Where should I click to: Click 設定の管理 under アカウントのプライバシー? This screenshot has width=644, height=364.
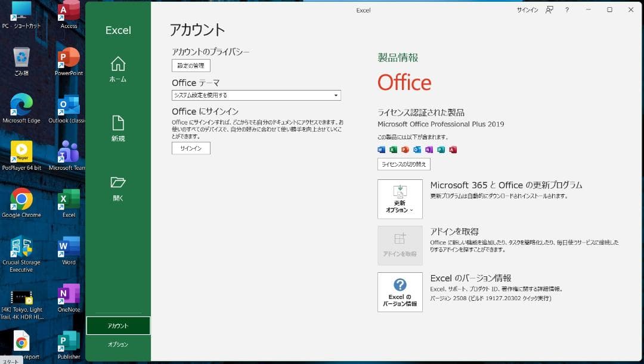(191, 66)
